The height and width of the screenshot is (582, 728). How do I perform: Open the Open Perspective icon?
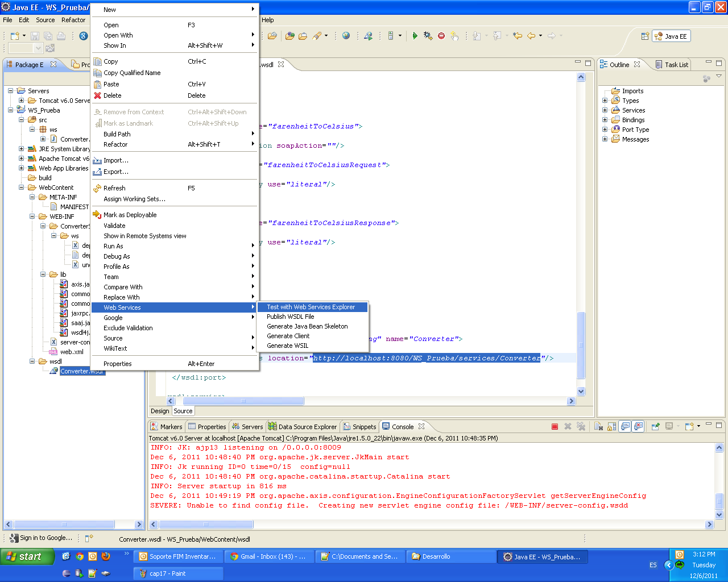tap(645, 36)
